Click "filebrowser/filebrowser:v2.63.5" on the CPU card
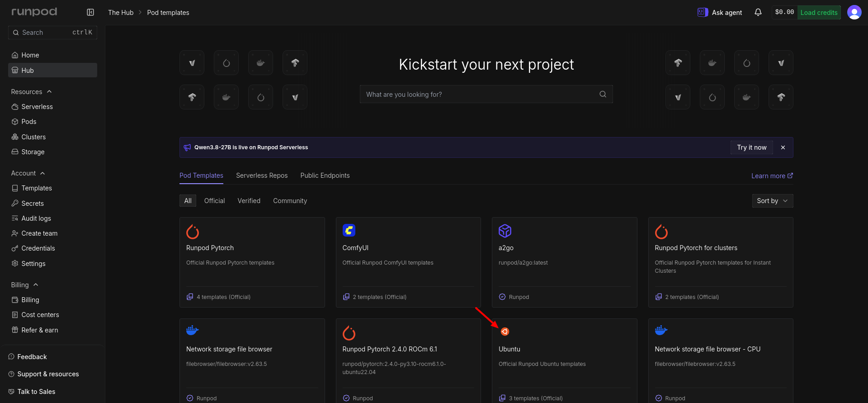Image resolution: width=868 pixels, height=403 pixels. click(695, 364)
